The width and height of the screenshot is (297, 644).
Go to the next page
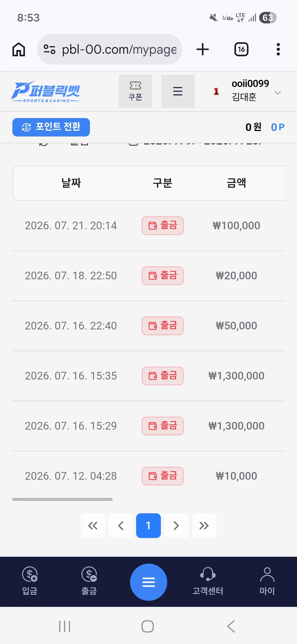tap(176, 526)
